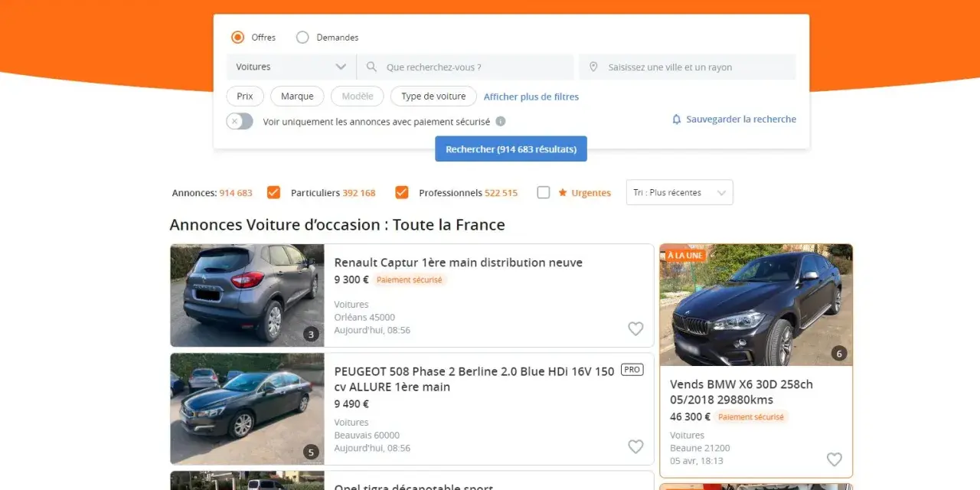Screen dimensions: 980x490
Task: Click the magnifying glass search icon
Action: pyautogui.click(x=372, y=67)
